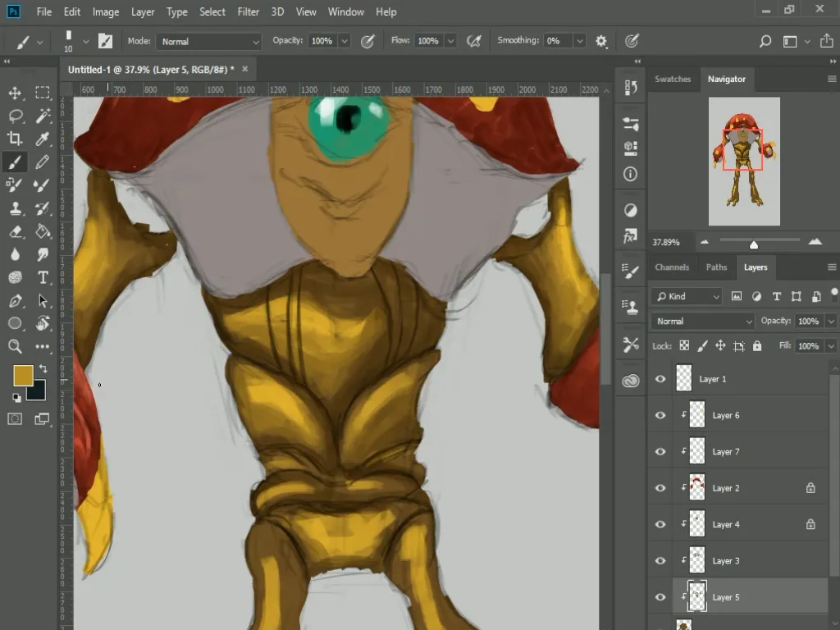840x630 pixels.
Task: Hide Layer 7 visibility eye
Action: pyautogui.click(x=660, y=452)
